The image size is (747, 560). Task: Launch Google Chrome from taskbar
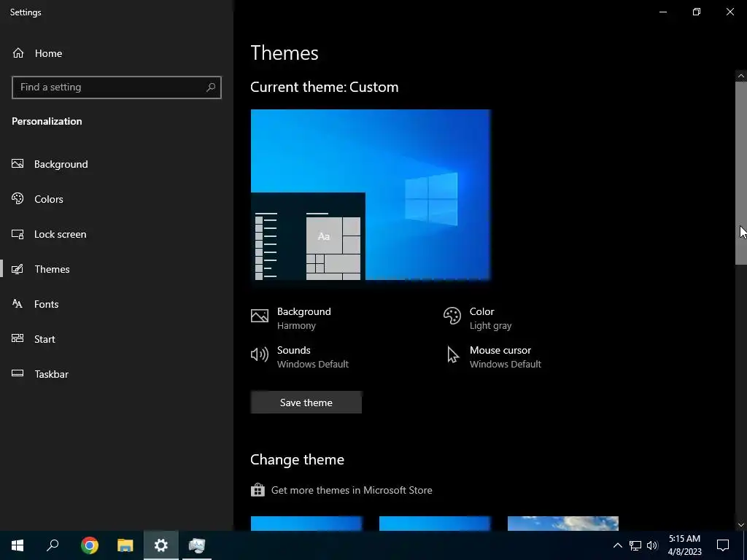[90, 545]
